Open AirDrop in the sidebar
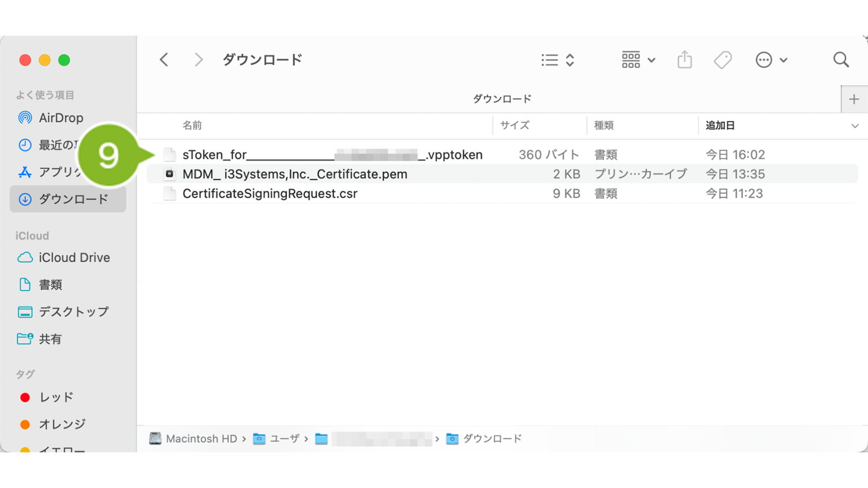Image resolution: width=868 pixels, height=488 pixels. [x=60, y=118]
